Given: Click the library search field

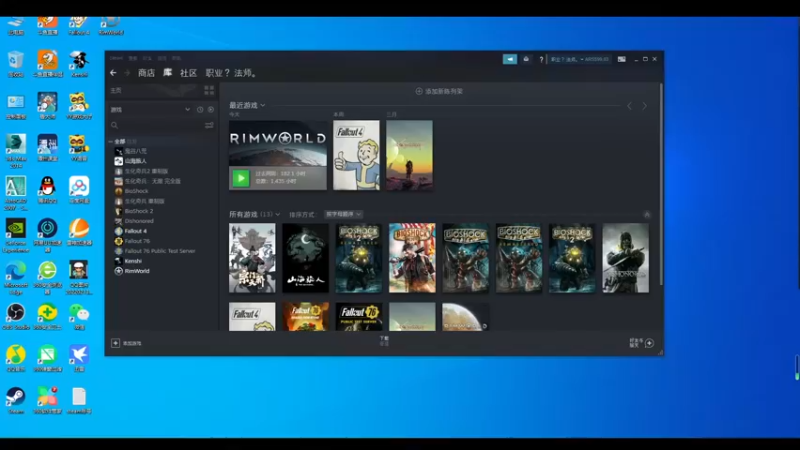Looking at the screenshot, I should point(156,125).
